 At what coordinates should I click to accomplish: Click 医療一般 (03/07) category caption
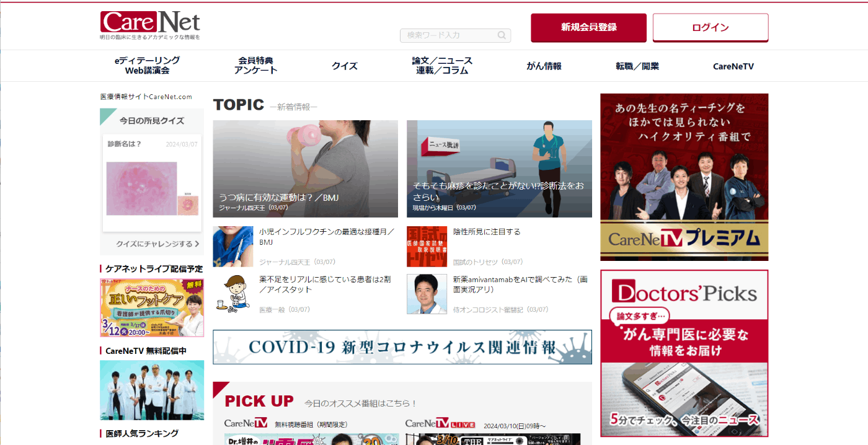[x=285, y=309]
